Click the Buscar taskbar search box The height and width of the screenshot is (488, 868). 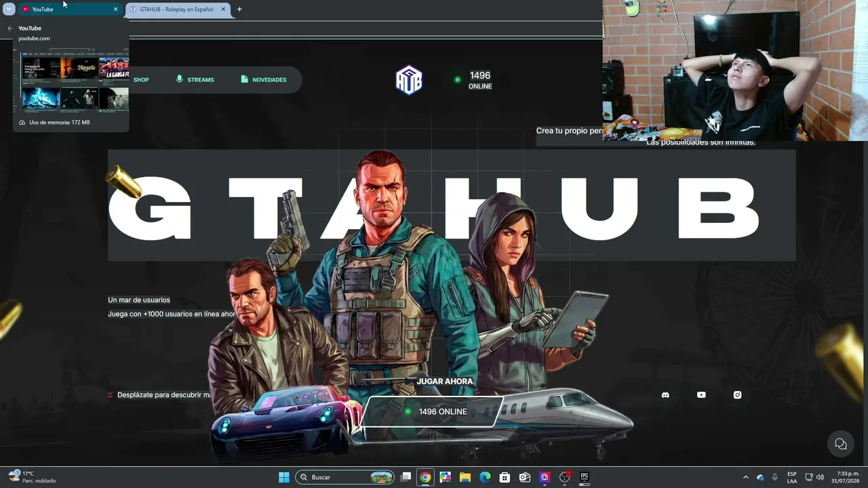coord(345,477)
